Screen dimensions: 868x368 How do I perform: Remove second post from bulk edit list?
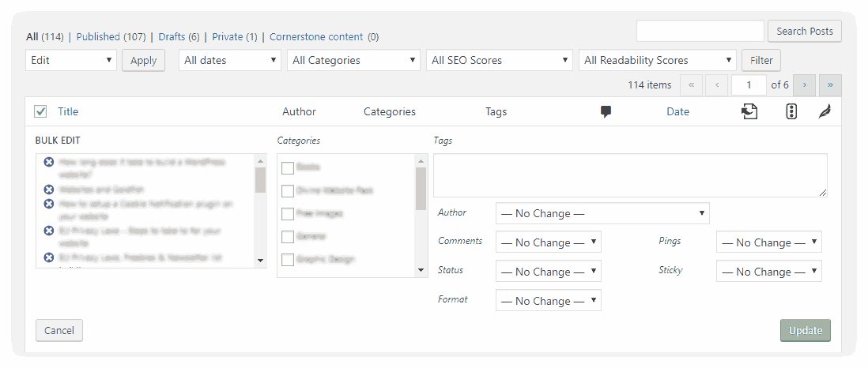coord(49,190)
